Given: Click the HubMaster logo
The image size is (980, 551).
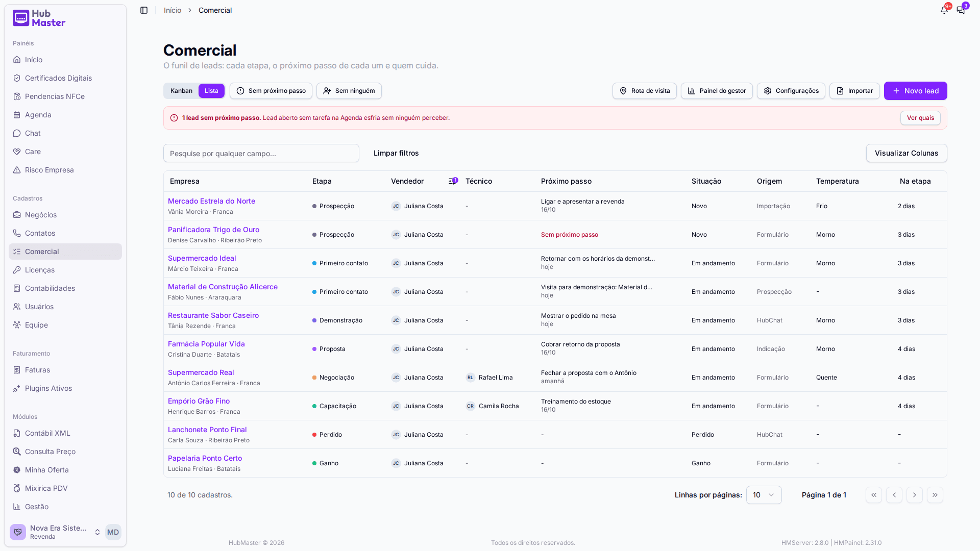Looking at the screenshot, I should point(39,18).
